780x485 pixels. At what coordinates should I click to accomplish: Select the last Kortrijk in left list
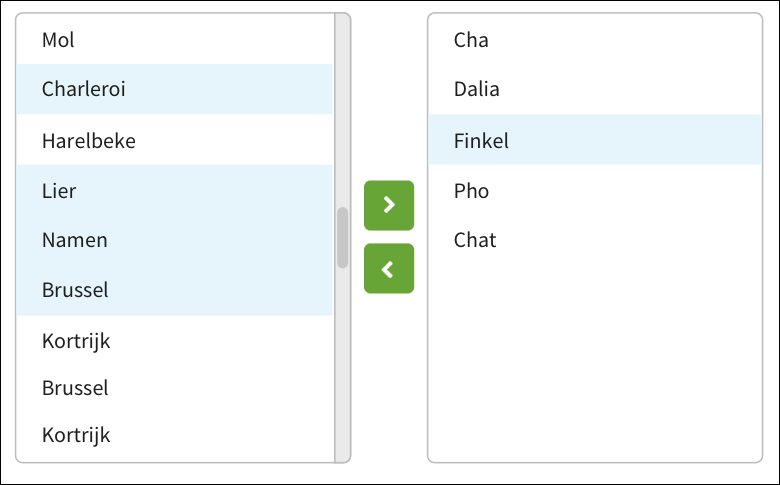click(x=174, y=435)
